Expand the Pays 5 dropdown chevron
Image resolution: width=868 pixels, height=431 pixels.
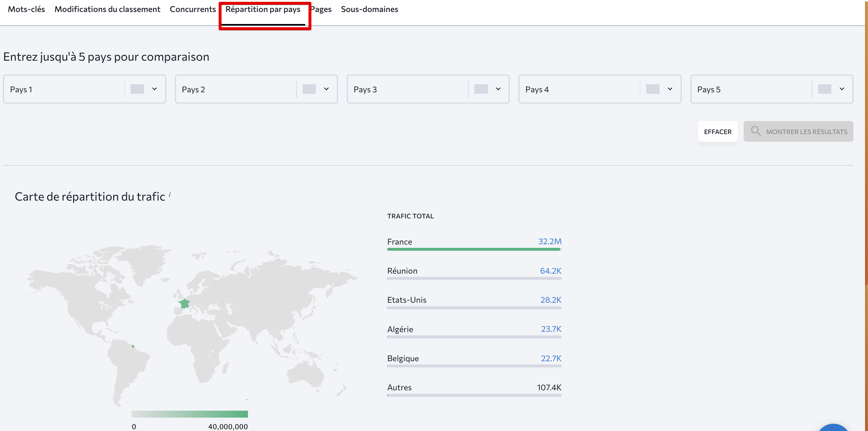click(842, 89)
